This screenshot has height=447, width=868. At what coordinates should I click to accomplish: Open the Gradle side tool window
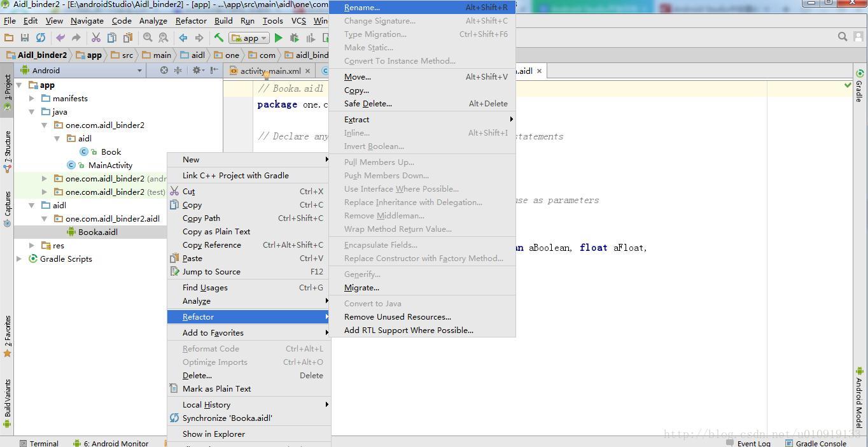click(860, 85)
